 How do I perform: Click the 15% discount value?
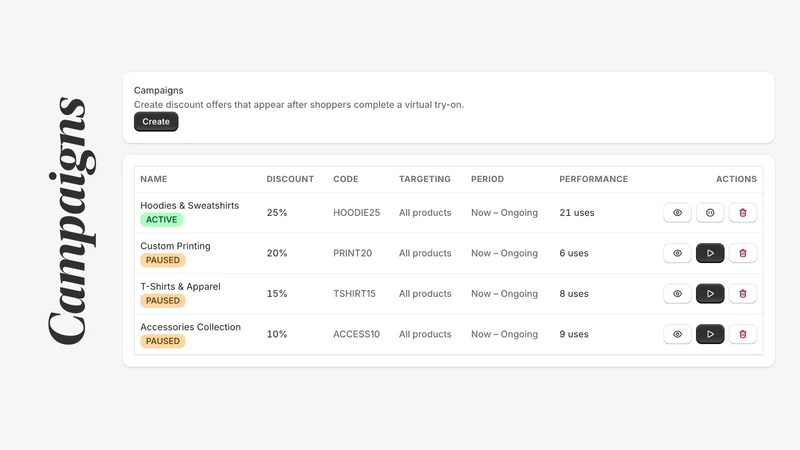(x=277, y=293)
